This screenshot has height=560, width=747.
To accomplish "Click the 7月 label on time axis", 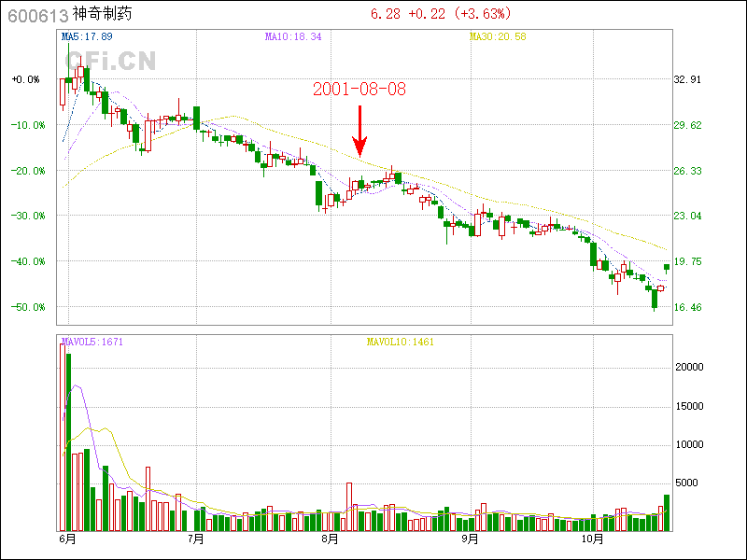I will pos(195,539).
